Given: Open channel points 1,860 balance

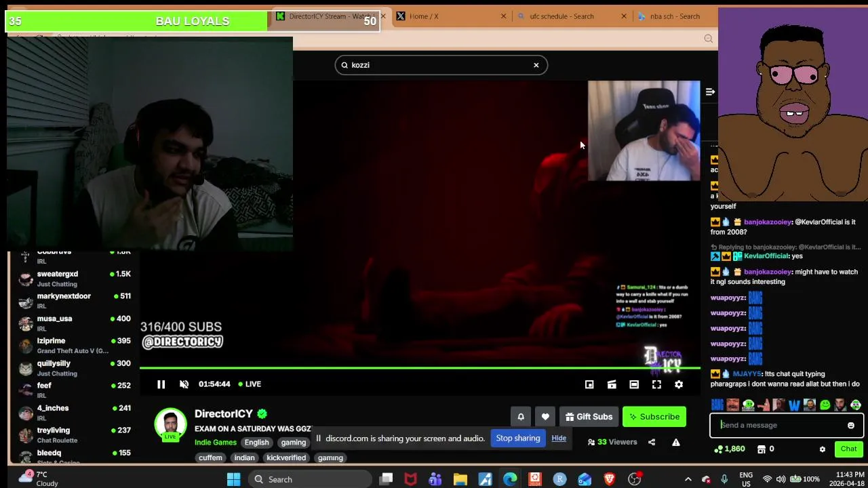Looking at the screenshot, I should click(x=730, y=449).
